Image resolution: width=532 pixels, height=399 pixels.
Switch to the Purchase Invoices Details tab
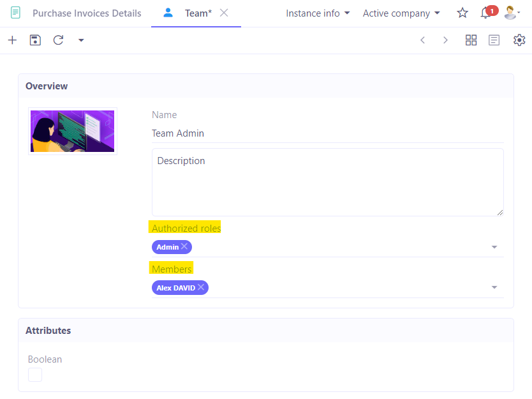point(86,13)
